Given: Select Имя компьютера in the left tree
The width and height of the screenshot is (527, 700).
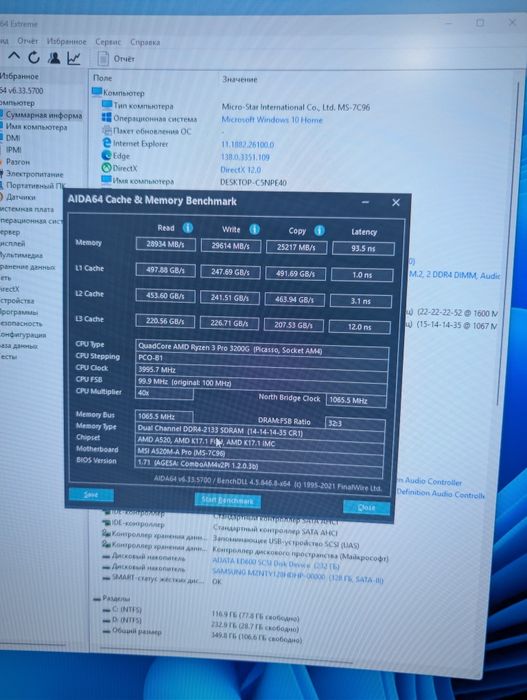Looking at the screenshot, I should (x=36, y=127).
